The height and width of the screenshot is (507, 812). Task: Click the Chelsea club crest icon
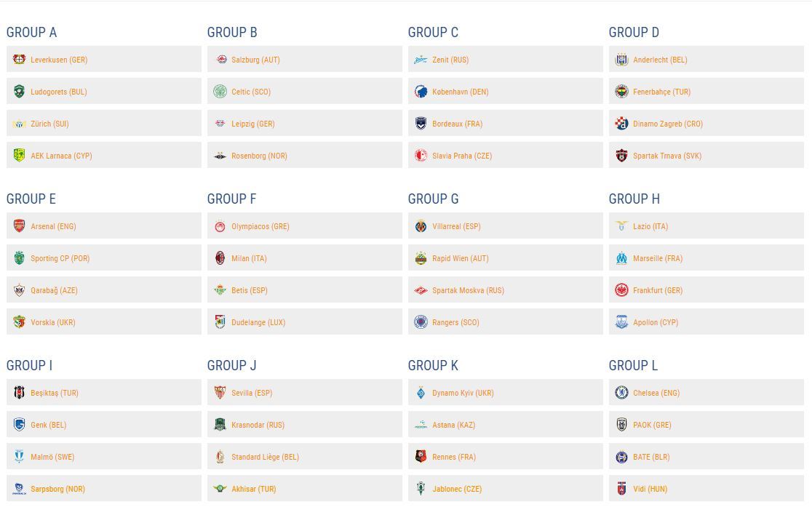[x=621, y=392]
